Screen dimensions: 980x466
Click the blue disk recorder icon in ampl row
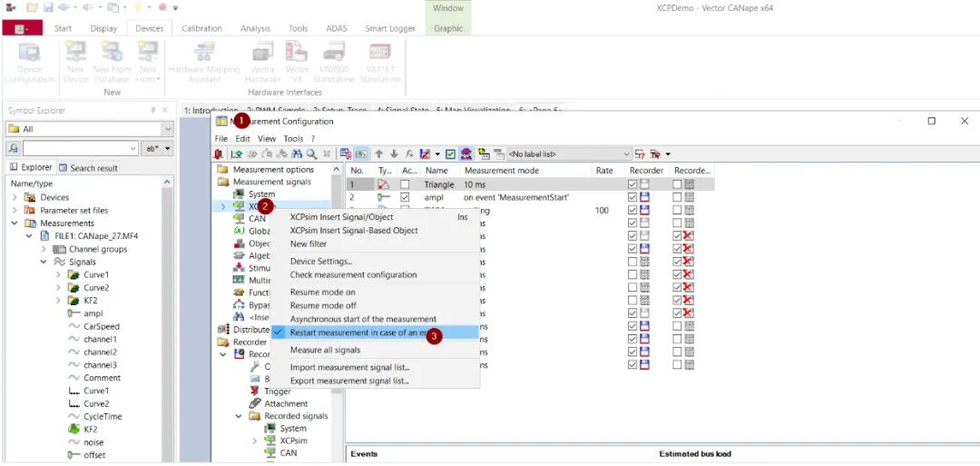click(644, 197)
